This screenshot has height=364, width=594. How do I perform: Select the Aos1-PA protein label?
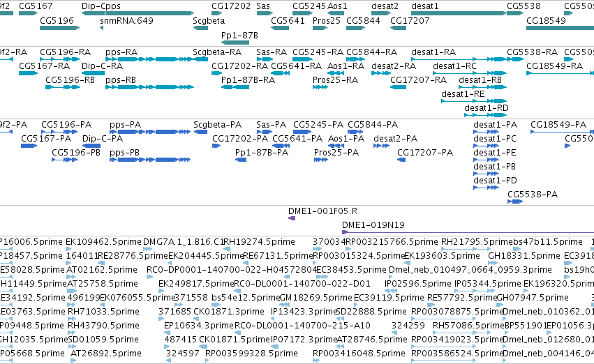[346, 139]
